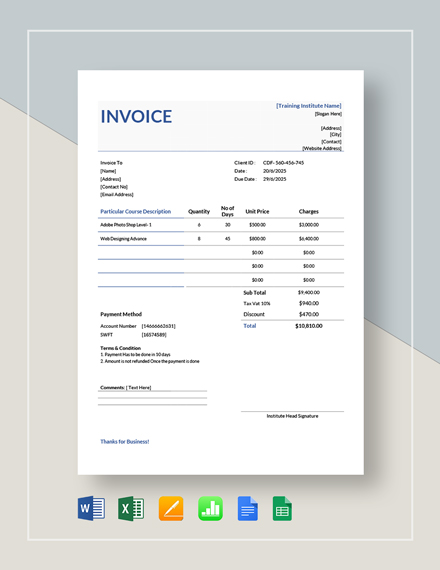Click the Thanks for Business text

[x=125, y=441]
